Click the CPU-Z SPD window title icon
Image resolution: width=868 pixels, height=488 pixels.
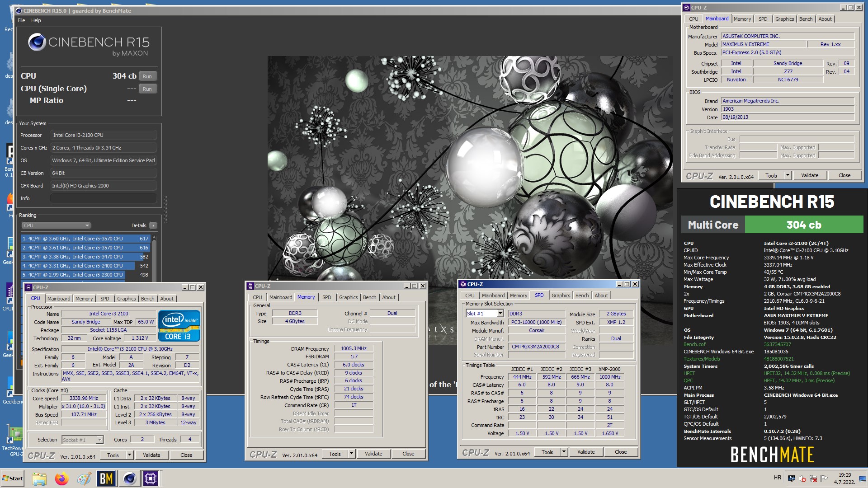coord(463,284)
